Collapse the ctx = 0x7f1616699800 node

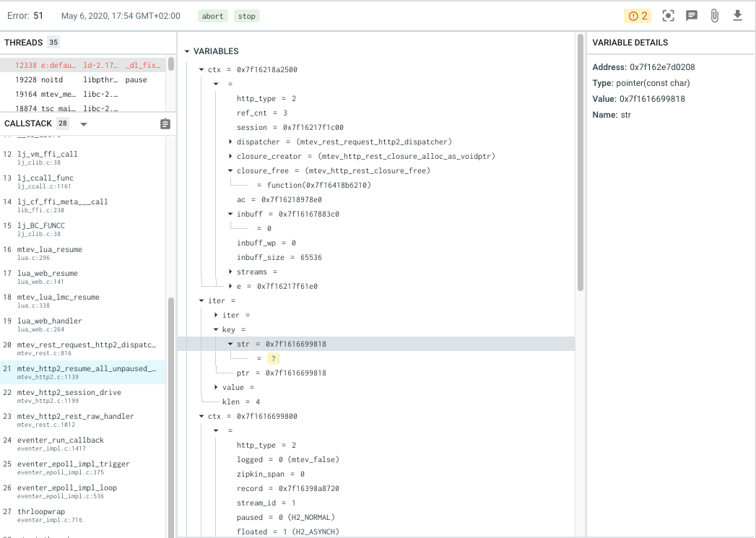click(x=201, y=417)
